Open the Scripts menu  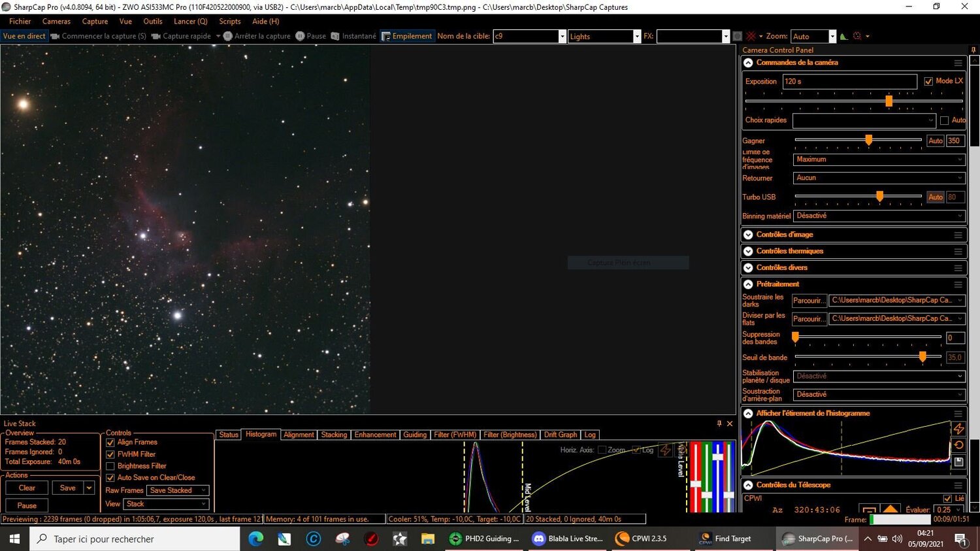click(230, 22)
